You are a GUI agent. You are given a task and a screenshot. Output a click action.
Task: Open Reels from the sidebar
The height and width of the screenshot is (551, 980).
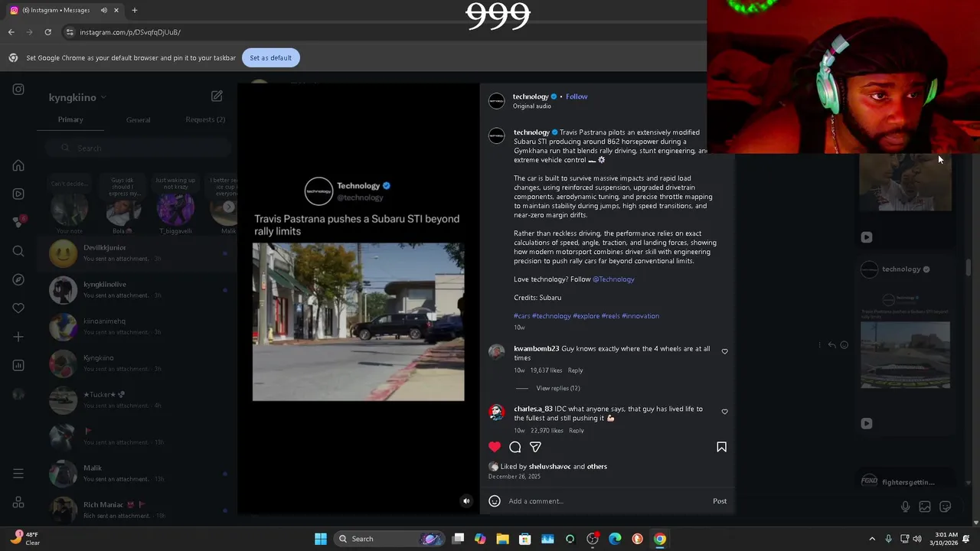point(18,194)
